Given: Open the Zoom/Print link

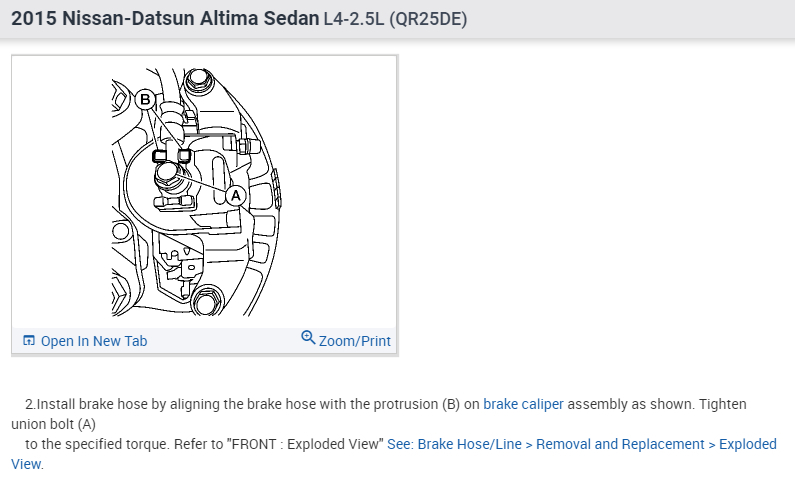Looking at the screenshot, I should 354,341.
